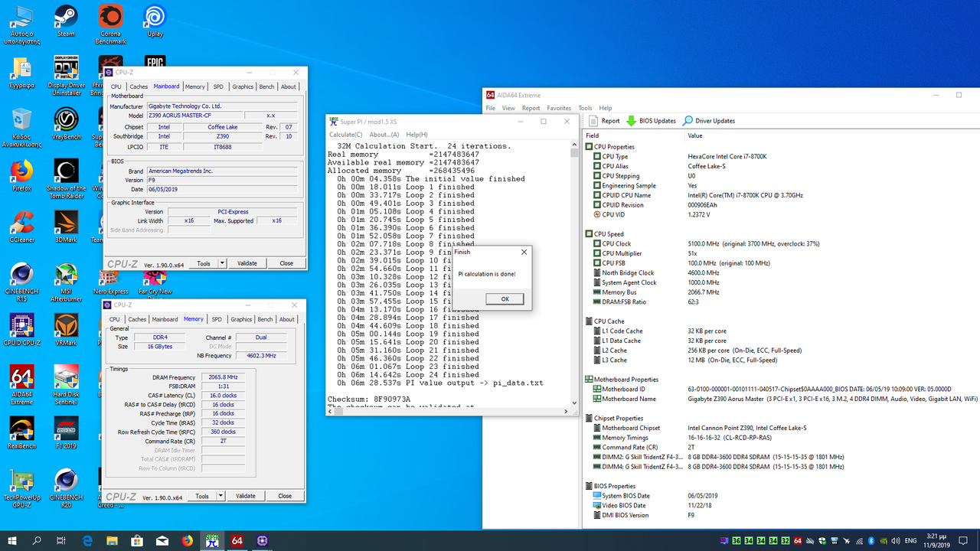Select the VRMark desktop icon
Viewport: 980px width, 551px height.
[x=66, y=330]
